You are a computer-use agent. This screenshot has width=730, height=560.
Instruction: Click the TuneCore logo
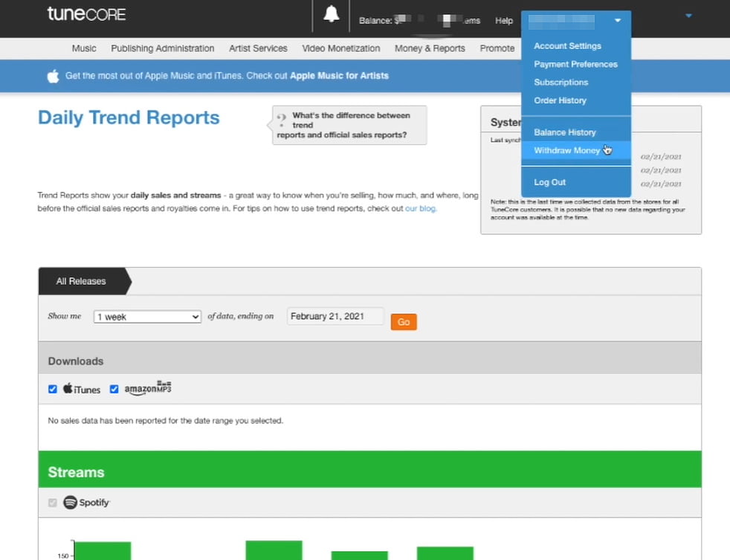tap(86, 14)
